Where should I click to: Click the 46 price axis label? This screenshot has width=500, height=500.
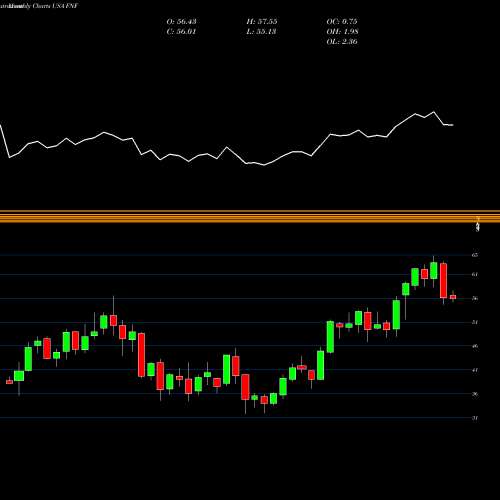[x=475, y=346]
